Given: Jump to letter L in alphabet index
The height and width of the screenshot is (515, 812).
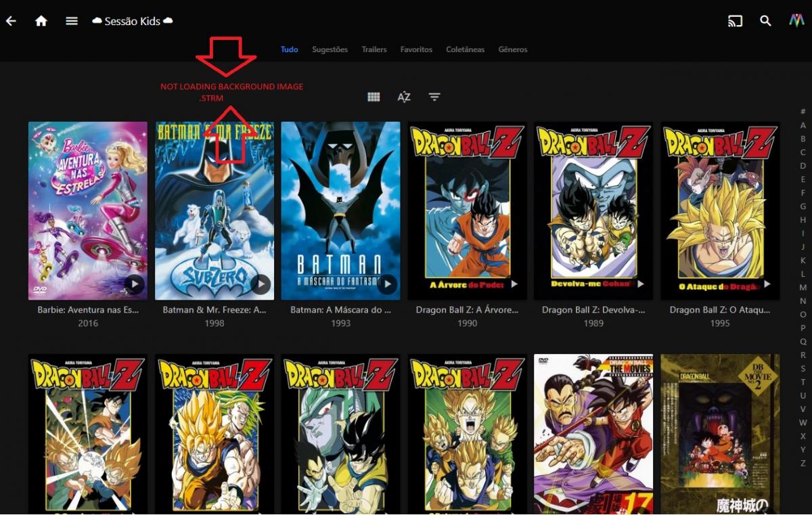Looking at the screenshot, I should pos(803,274).
